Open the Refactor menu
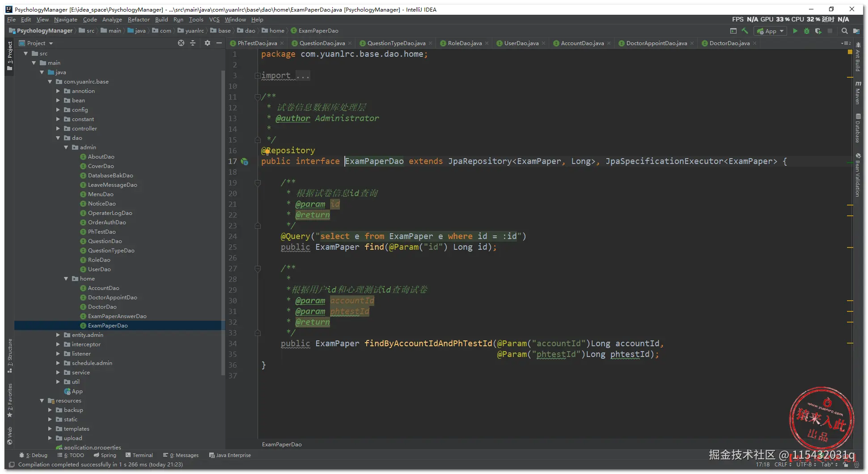The width and height of the screenshot is (868, 474). click(139, 20)
